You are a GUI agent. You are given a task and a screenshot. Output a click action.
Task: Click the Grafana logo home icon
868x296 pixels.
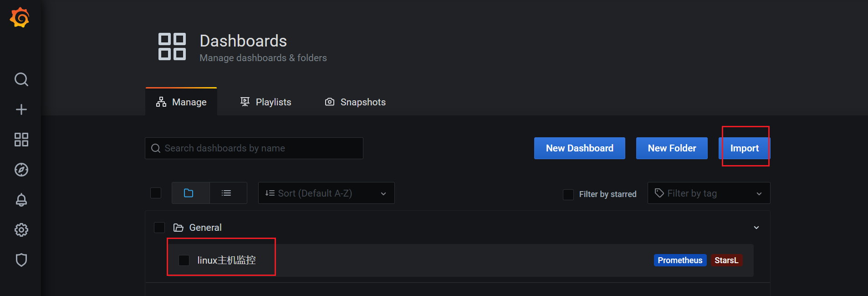[x=20, y=18]
